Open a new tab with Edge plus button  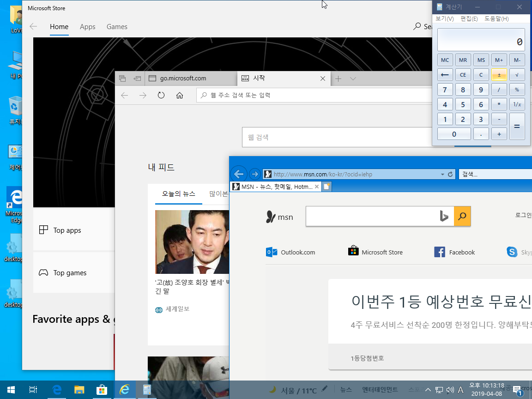click(338, 79)
